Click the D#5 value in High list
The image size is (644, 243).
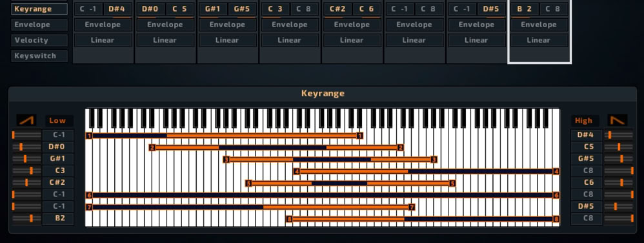pos(587,206)
